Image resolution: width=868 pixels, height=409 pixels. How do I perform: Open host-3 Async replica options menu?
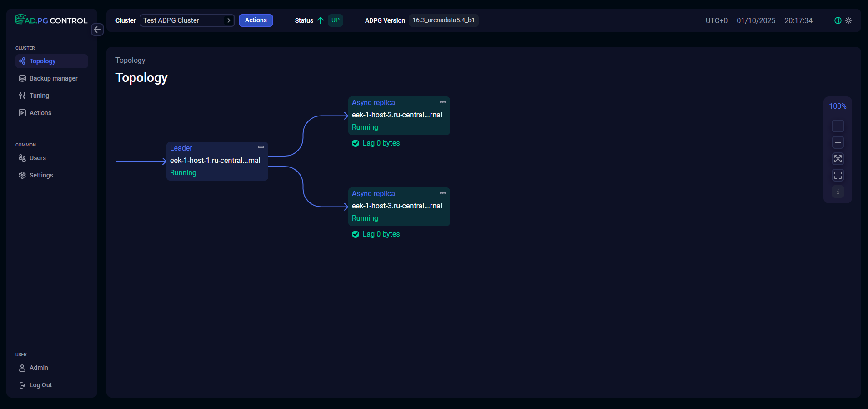pyautogui.click(x=443, y=193)
